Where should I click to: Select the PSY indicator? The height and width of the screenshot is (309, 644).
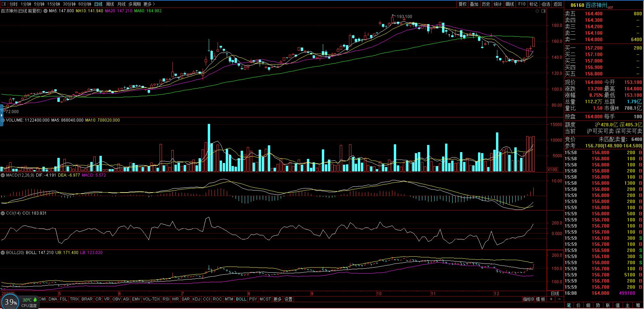click(x=253, y=299)
